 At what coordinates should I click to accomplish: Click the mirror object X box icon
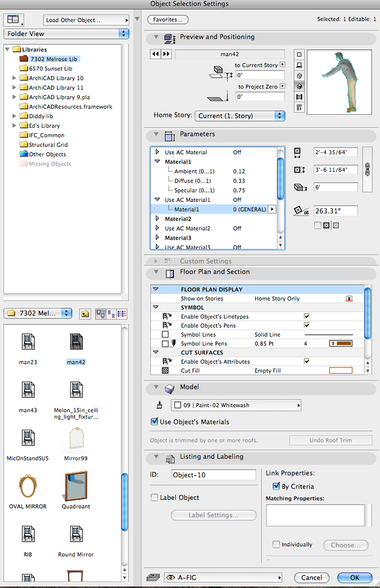[326, 225]
